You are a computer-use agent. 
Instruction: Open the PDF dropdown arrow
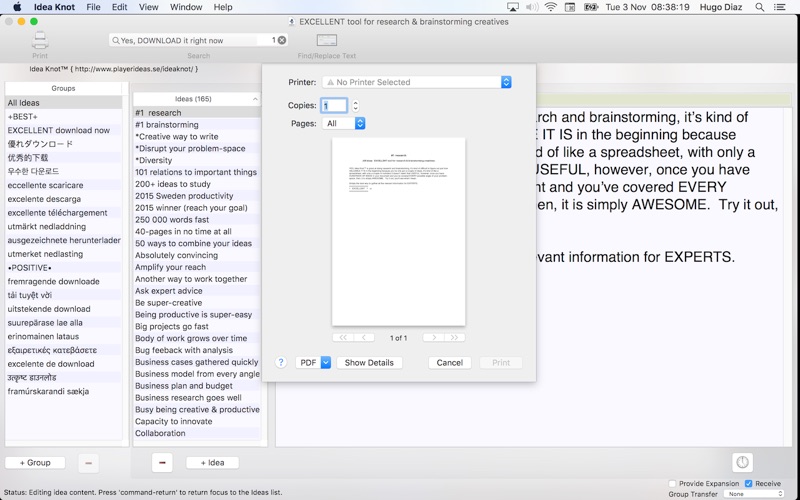click(x=326, y=362)
